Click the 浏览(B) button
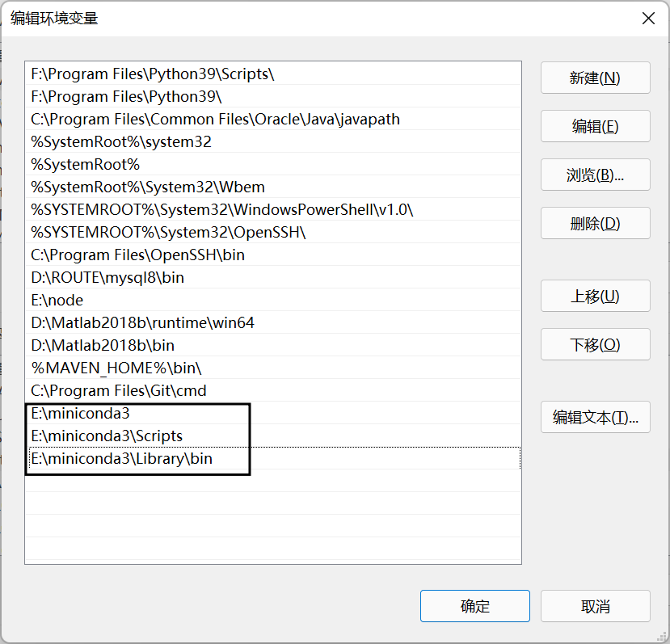670x644 pixels. point(595,175)
